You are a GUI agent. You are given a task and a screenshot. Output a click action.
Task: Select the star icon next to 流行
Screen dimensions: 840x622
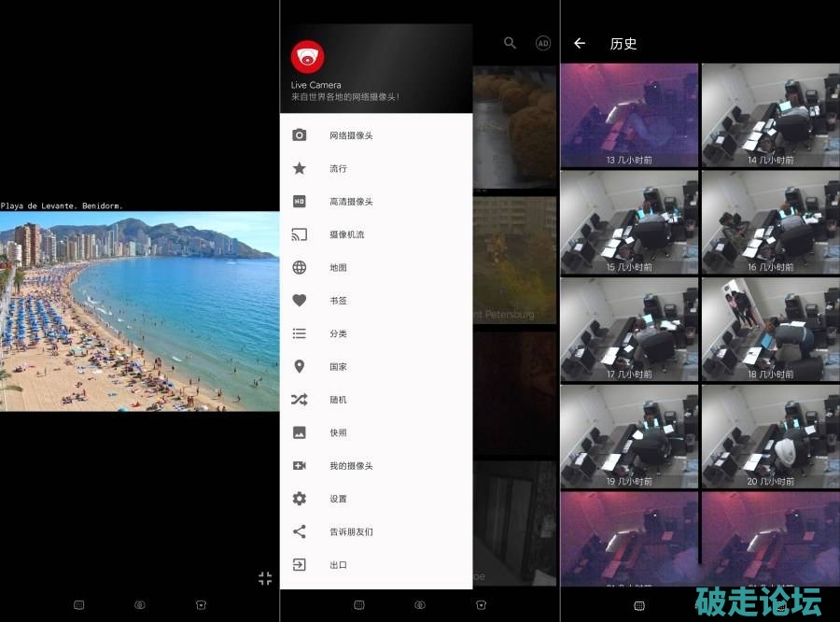pyautogui.click(x=299, y=168)
